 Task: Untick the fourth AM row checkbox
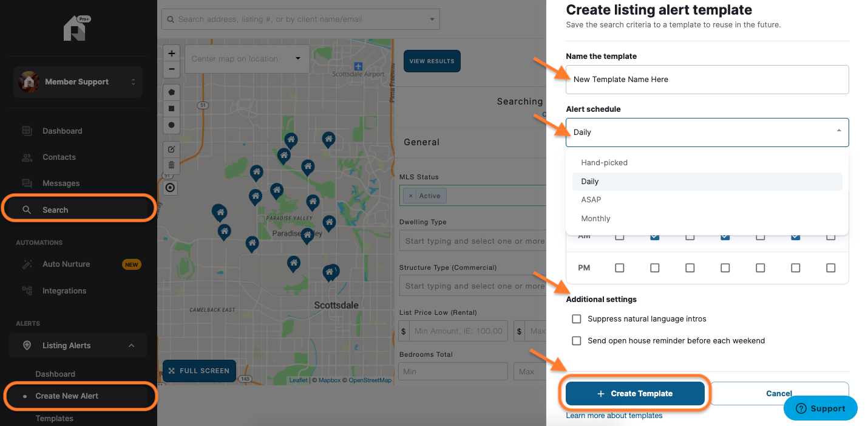[x=725, y=236]
